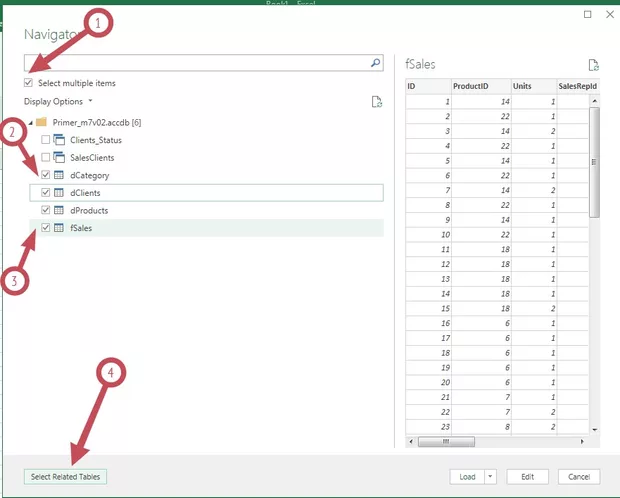Image resolution: width=620 pixels, height=498 pixels.
Task: Select the SalesClients tree row label
Action: (x=92, y=157)
